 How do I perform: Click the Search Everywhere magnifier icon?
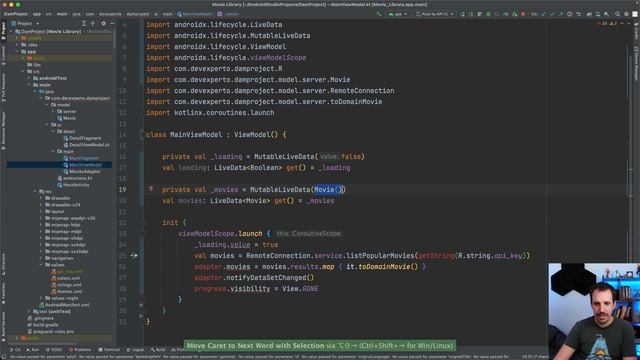click(617, 14)
